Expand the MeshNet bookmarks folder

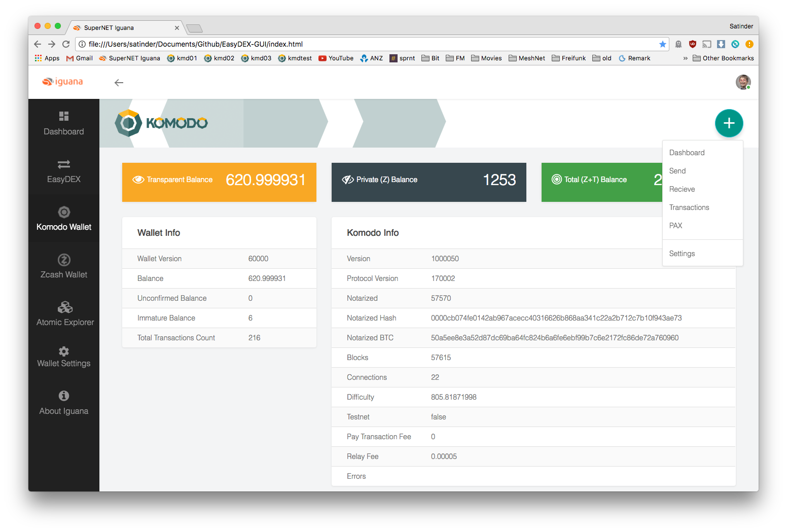click(x=527, y=58)
